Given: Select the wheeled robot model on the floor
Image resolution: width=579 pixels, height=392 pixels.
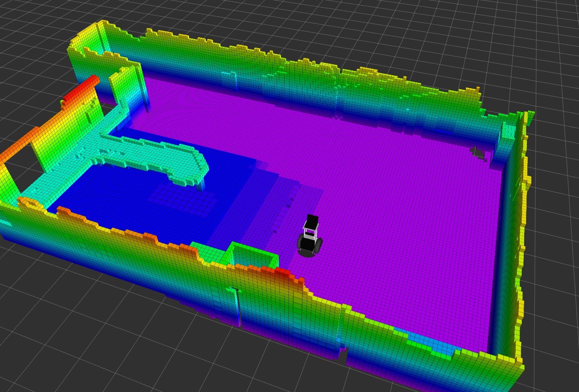Looking at the screenshot, I should [x=310, y=236].
